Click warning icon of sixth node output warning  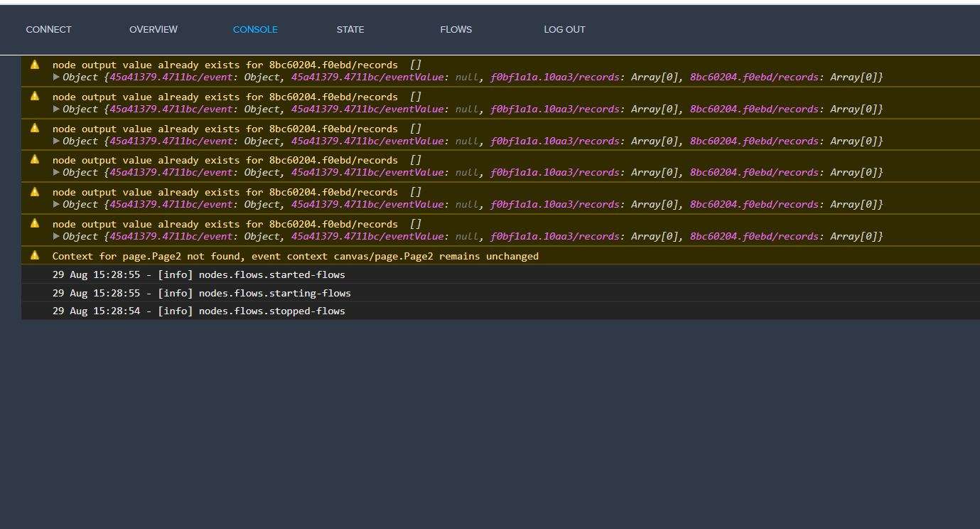(x=35, y=223)
